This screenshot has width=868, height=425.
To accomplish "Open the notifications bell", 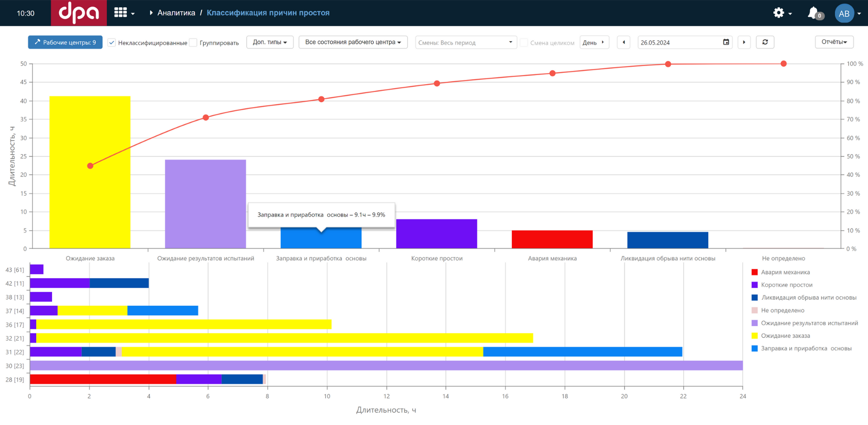I will click(814, 13).
